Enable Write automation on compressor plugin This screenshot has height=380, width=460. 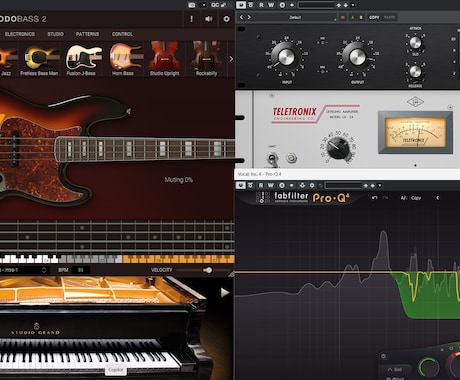point(271,5)
